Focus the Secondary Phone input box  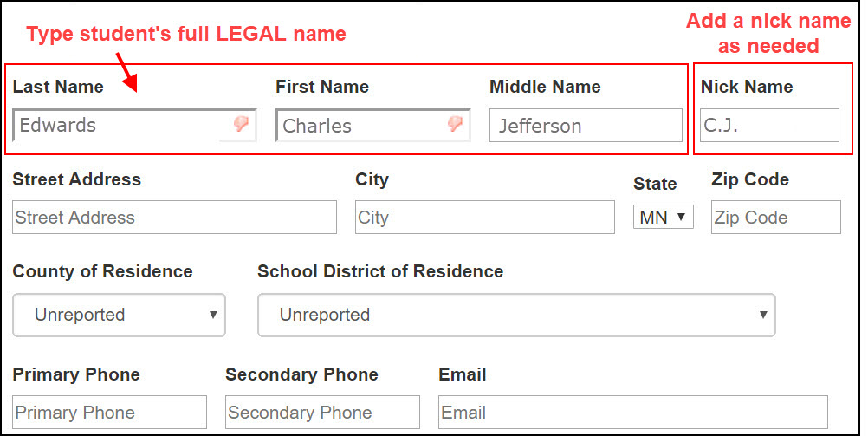point(323,413)
